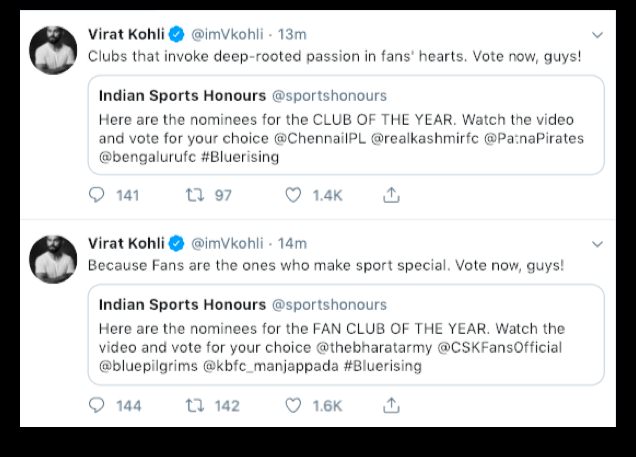The width and height of the screenshot is (636, 457).
Task: Retweet the tweet with 97 retweets
Action: click(x=195, y=195)
